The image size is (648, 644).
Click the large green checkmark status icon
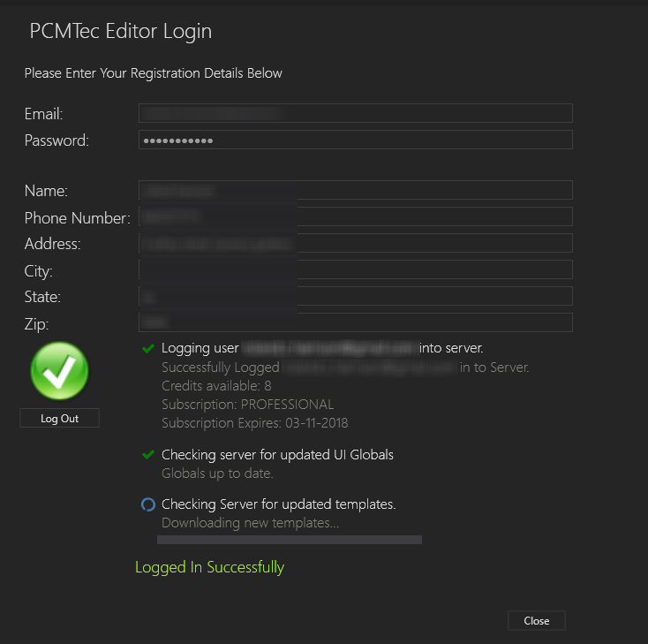[59, 371]
